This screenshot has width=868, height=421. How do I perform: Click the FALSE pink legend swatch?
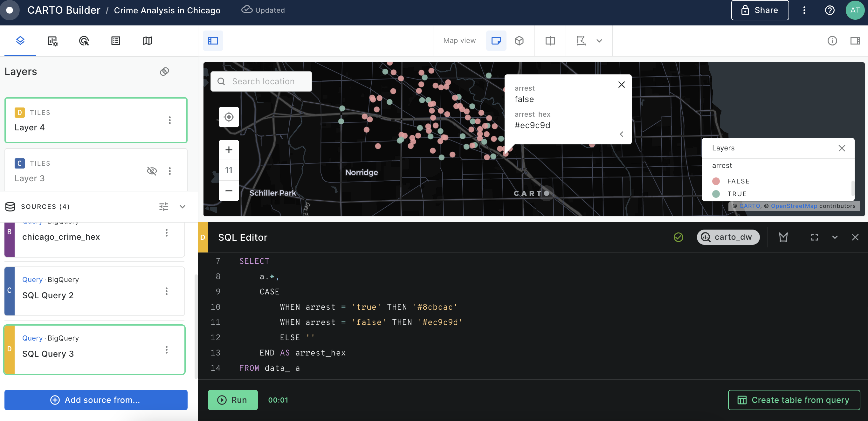(716, 181)
